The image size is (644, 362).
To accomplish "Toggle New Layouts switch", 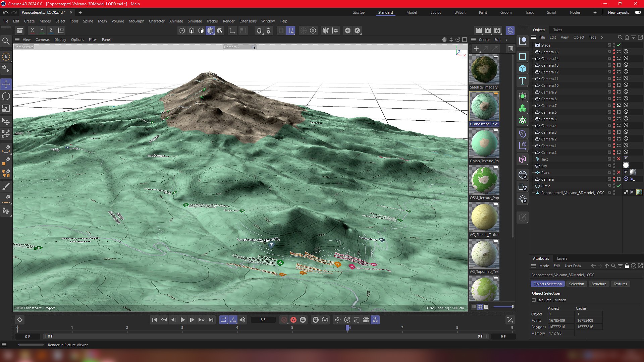I will click(x=638, y=12).
